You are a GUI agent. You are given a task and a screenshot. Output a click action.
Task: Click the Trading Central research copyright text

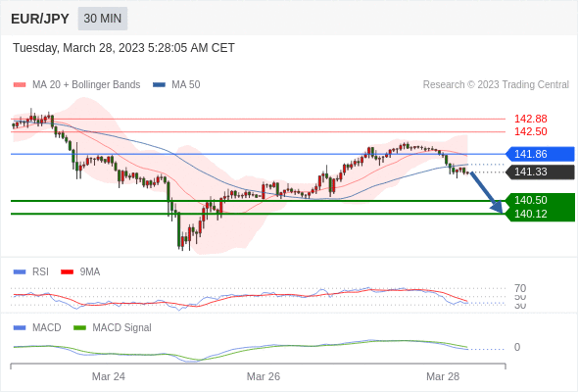(496, 85)
